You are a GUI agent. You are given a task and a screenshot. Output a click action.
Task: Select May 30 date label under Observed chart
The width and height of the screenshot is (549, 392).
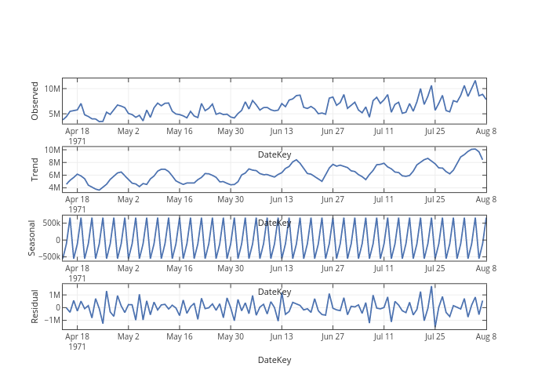coord(231,131)
